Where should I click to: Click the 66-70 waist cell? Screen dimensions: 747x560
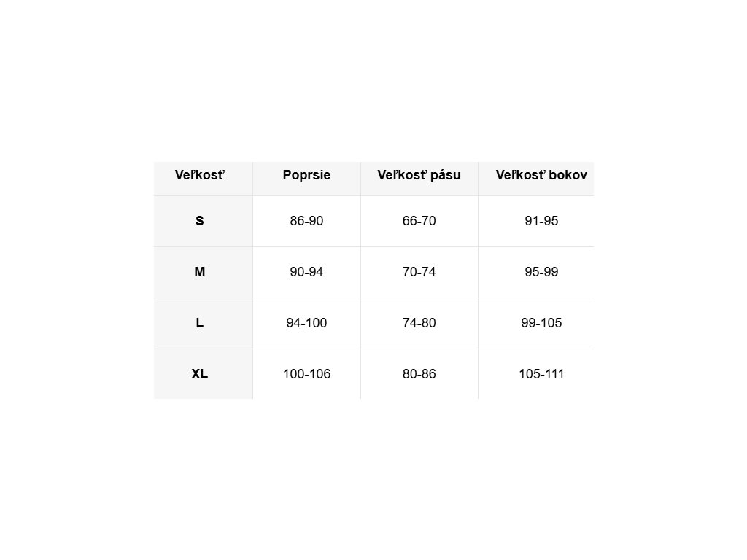pyautogui.click(x=419, y=221)
